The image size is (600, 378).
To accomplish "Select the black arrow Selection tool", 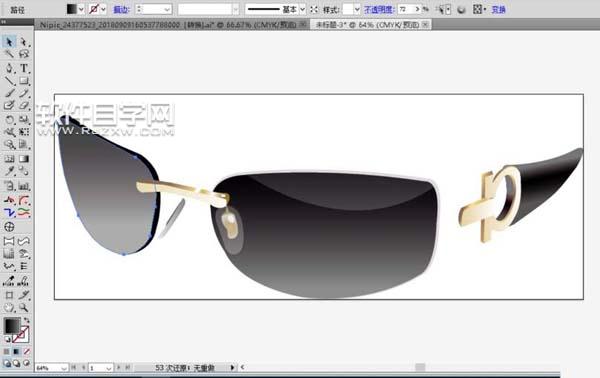I will 9,41.
